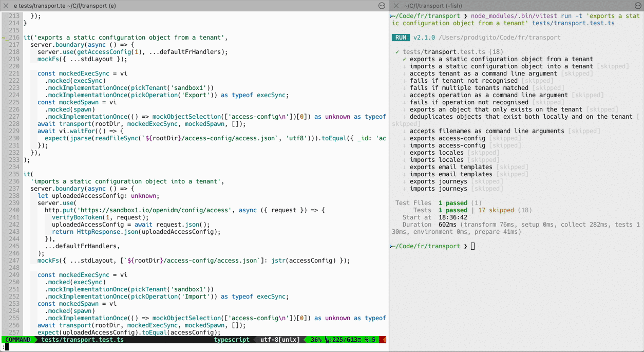Click the typescript filetype in the statusline
This screenshot has height=352, width=644.
click(232, 340)
